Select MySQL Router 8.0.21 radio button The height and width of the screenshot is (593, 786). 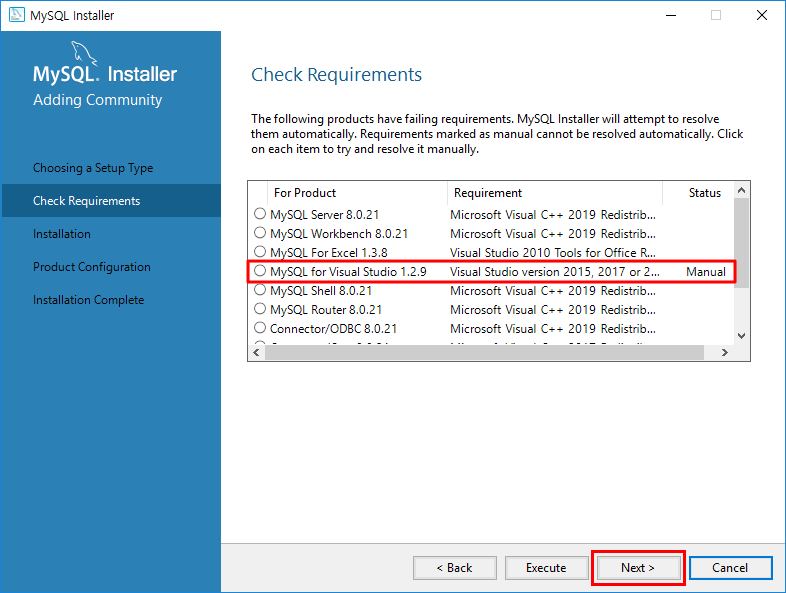260,309
